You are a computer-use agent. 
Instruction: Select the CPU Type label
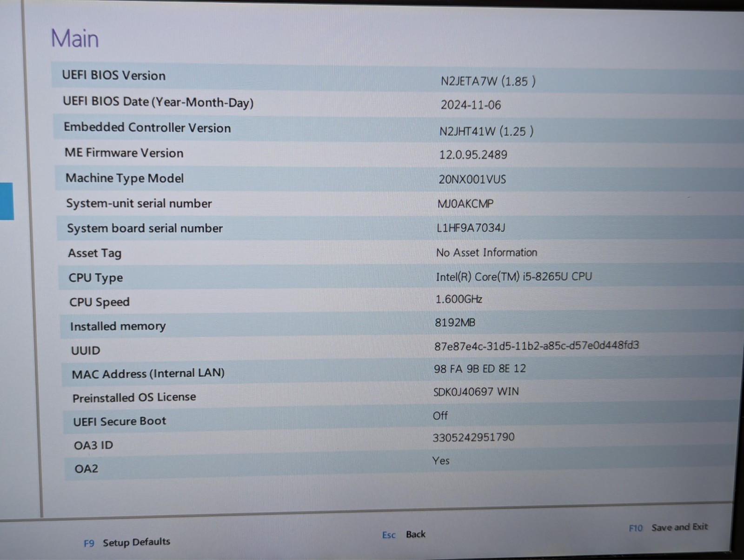(x=96, y=278)
